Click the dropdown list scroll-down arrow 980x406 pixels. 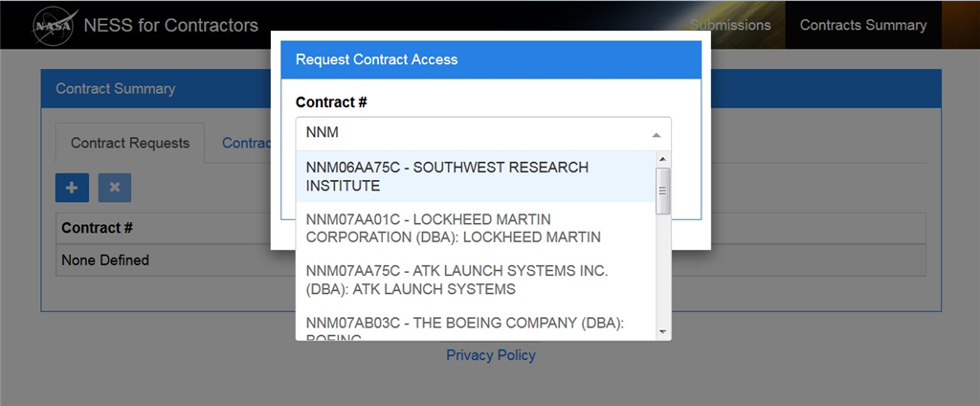pos(662,331)
